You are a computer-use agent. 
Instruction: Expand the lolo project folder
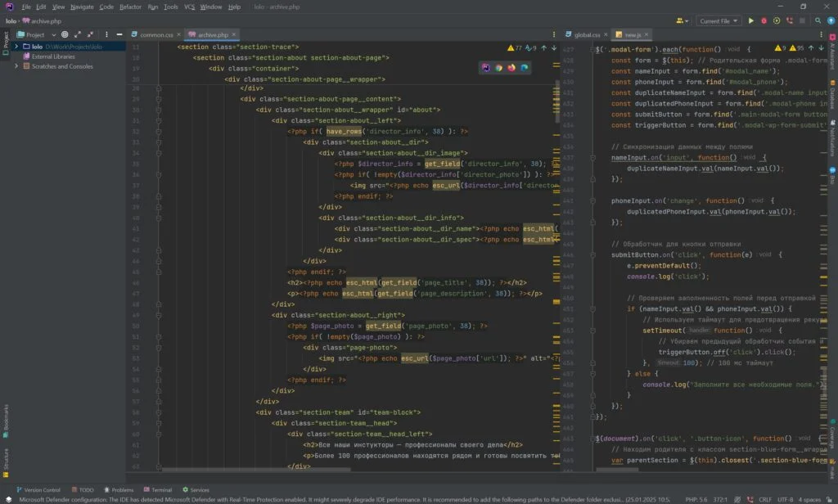(x=16, y=47)
